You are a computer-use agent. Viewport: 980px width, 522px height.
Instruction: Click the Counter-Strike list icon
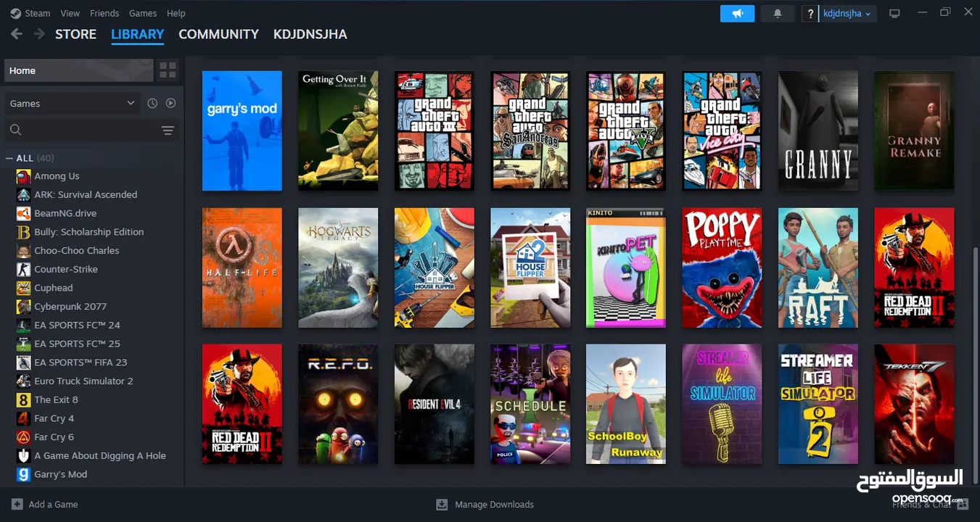pos(23,269)
